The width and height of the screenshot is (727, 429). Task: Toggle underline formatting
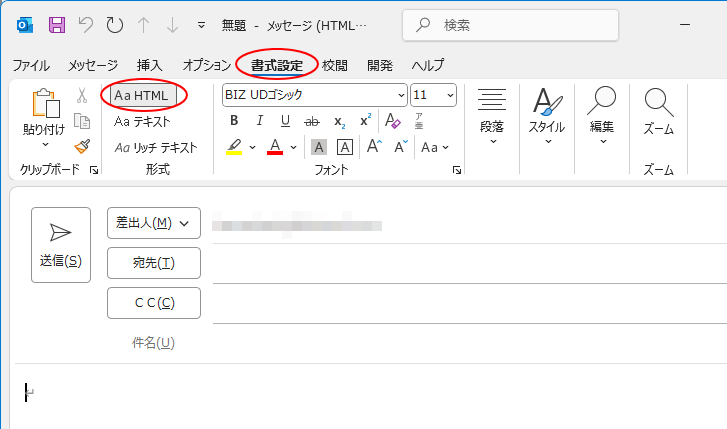click(x=285, y=121)
